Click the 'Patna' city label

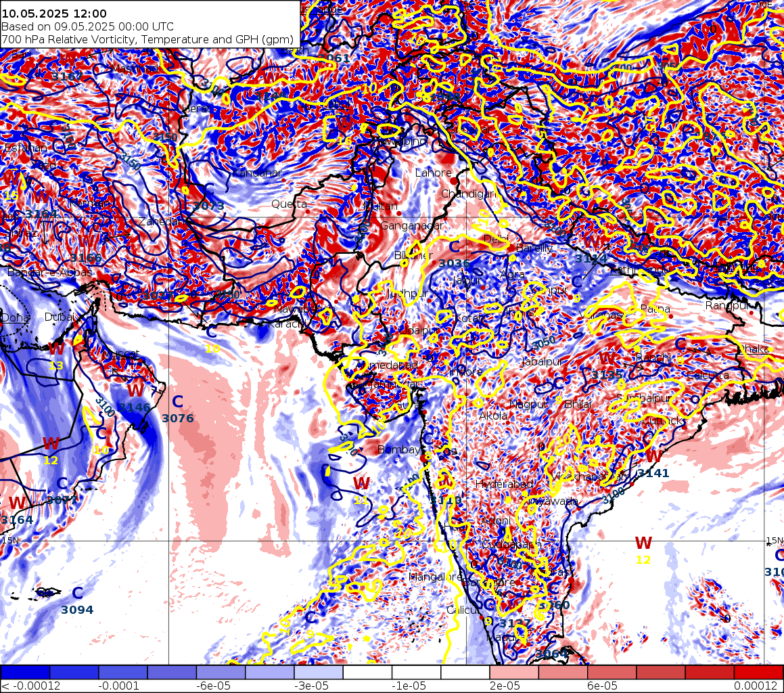pos(655,309)
